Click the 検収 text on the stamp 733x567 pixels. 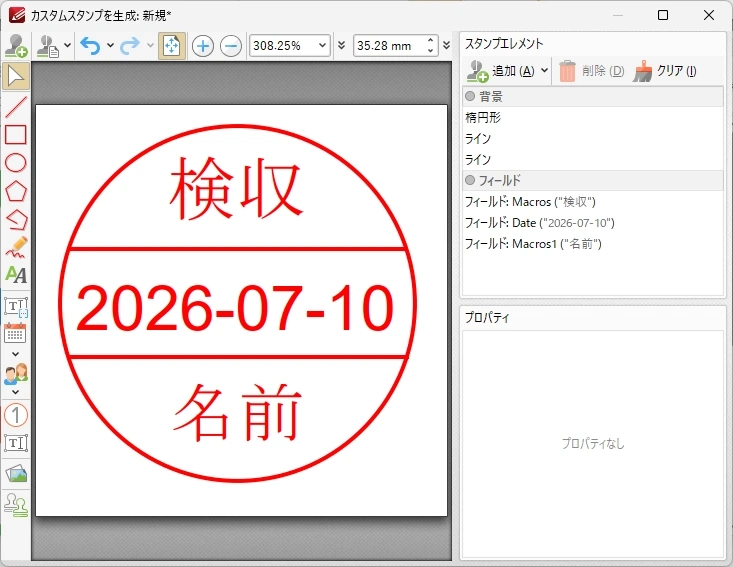coord(237,189)
